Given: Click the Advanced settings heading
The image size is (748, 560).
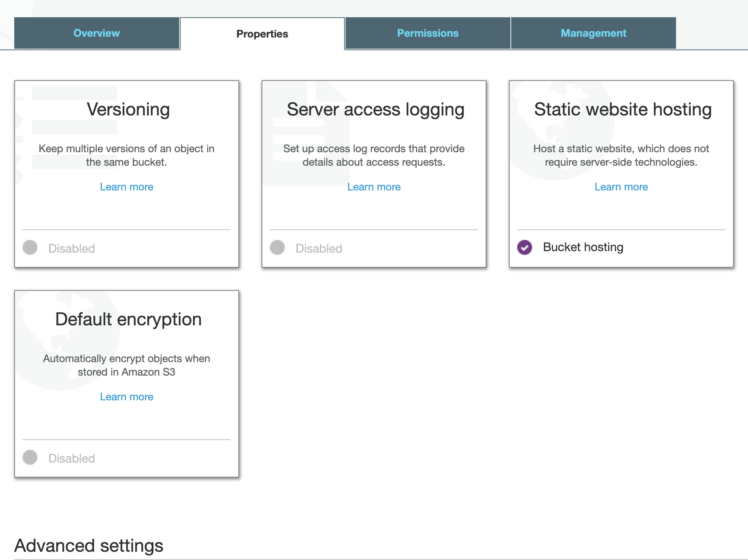Looking at the screenshot, I should pyautogui.click(x=89, y=545).
